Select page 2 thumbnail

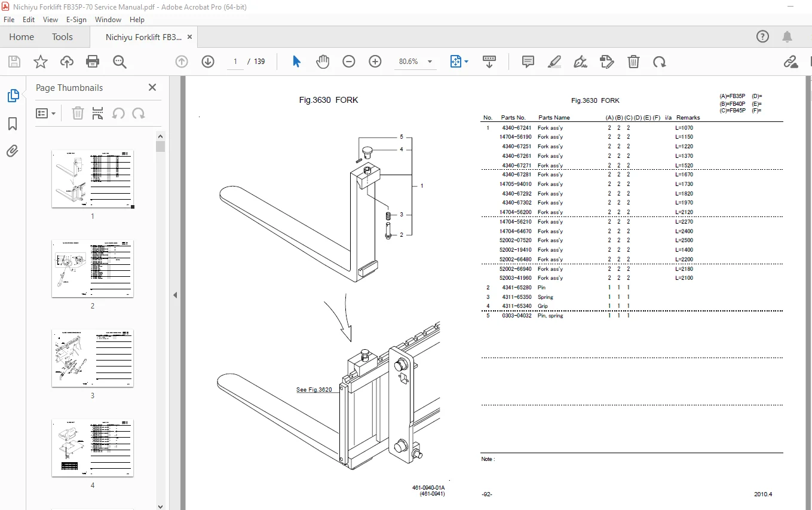93,268
